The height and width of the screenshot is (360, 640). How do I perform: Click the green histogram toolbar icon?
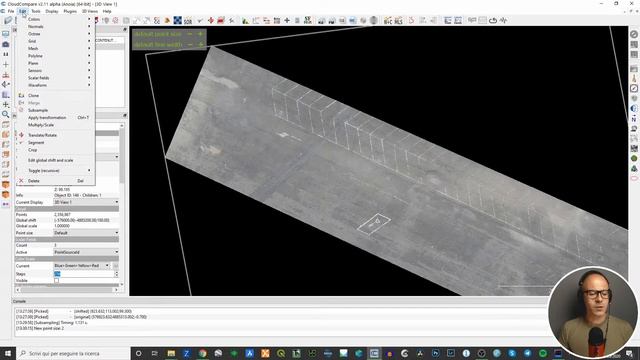pos(245,20)
